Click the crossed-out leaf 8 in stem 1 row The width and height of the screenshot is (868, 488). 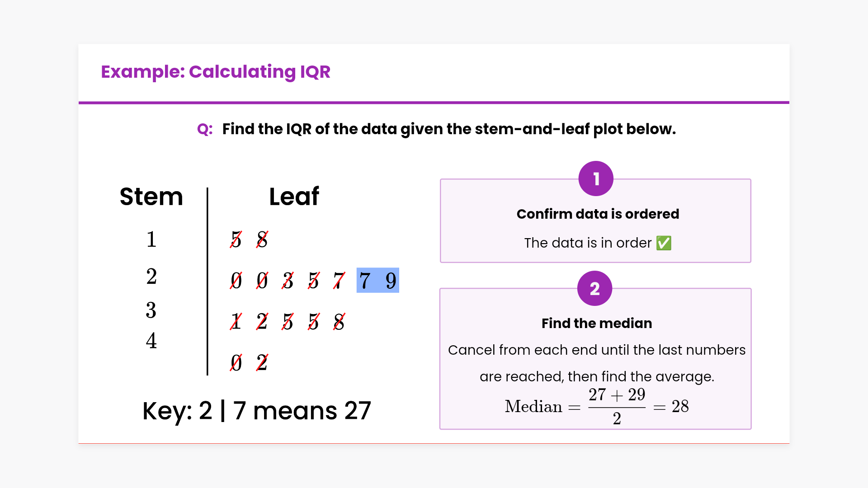(262, 239)
